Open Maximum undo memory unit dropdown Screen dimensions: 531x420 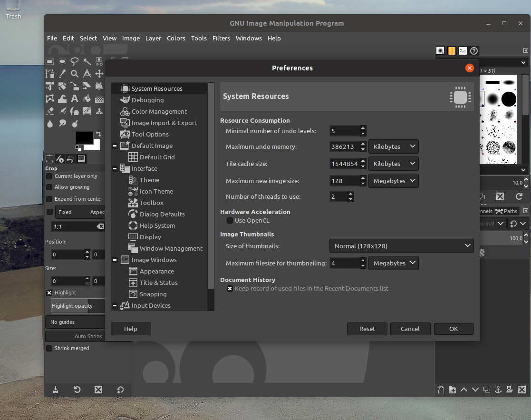coord(394,147)
